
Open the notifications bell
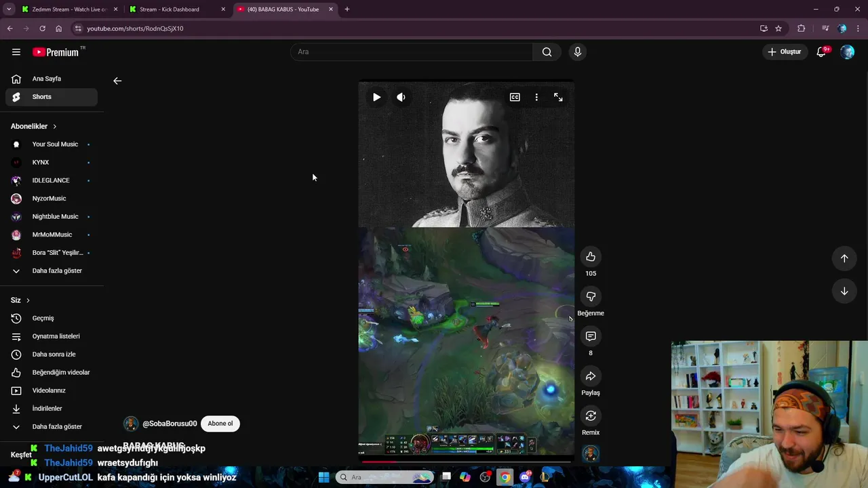(x=822, y=52)
